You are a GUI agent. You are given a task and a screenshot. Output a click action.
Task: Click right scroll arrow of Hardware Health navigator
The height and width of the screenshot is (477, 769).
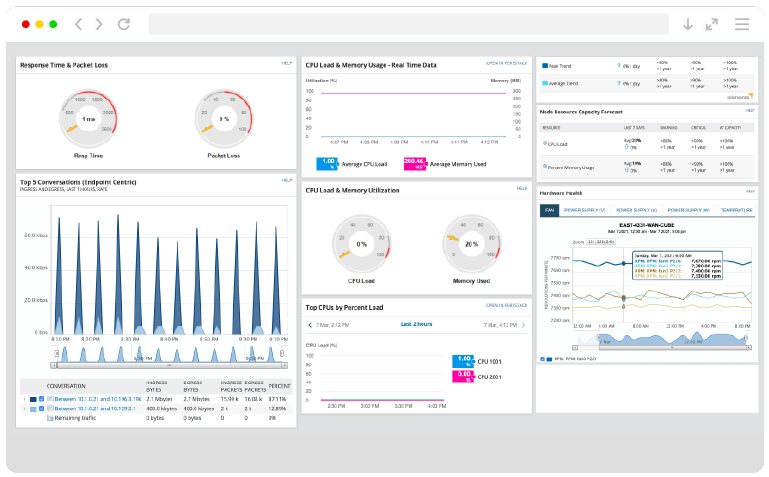(x=749, y=348)
